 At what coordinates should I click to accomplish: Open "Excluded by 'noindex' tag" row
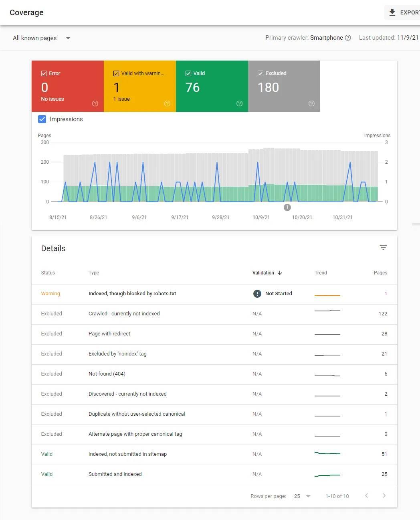tap(214, 354)
